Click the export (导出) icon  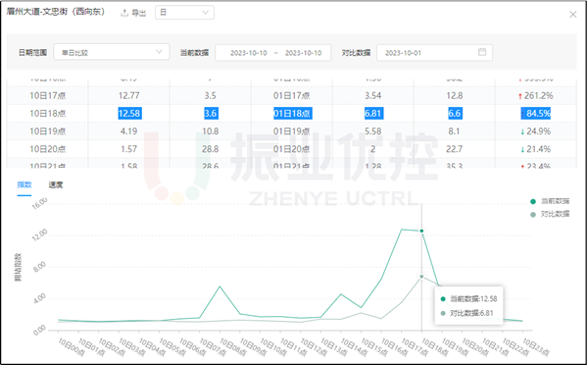click(x=124, y=13)
